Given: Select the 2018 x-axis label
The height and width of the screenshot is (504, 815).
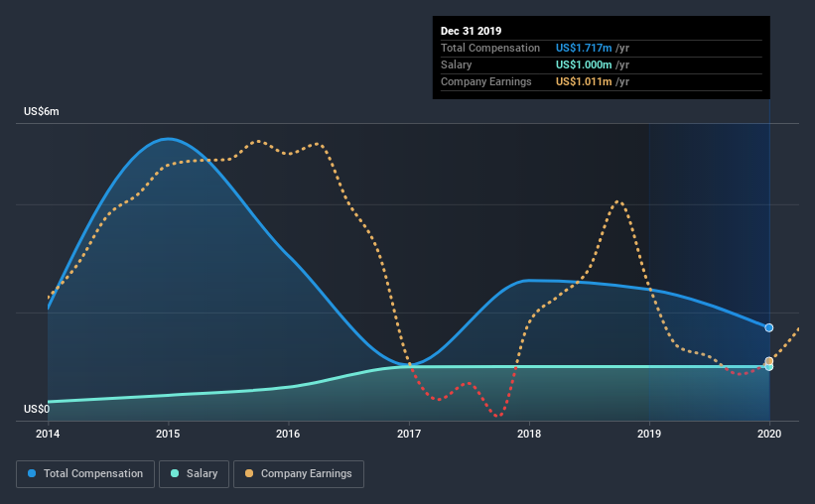Looking at the screenshot, I should tap(529, 434).
